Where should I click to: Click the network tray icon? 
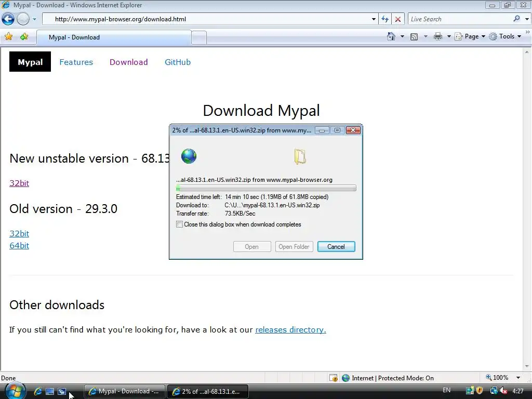point(494,391)
